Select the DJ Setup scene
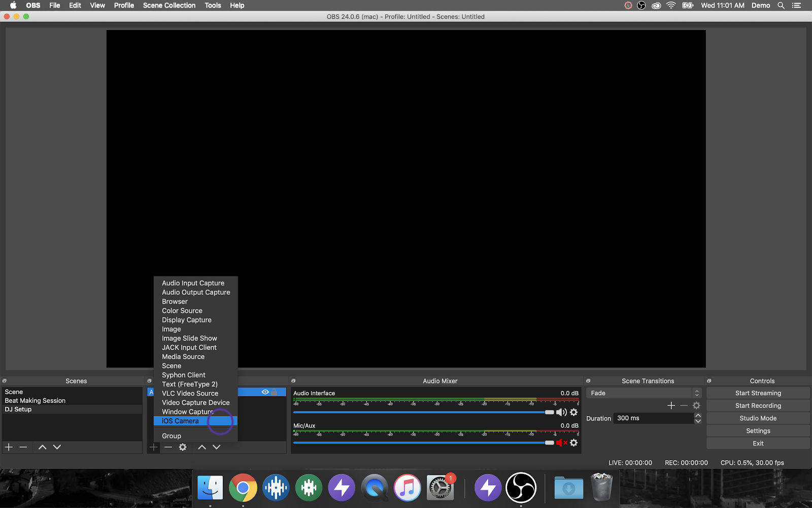Image resolution: width=812 pixels, height=508 pixels. [x=72, y=409]
